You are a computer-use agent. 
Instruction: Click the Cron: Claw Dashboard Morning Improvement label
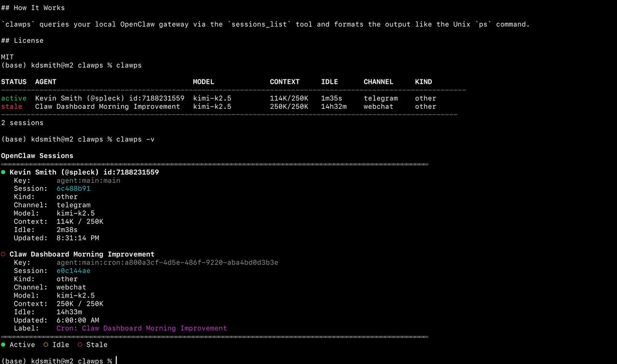pyautogui.click(x=141, y=328)
